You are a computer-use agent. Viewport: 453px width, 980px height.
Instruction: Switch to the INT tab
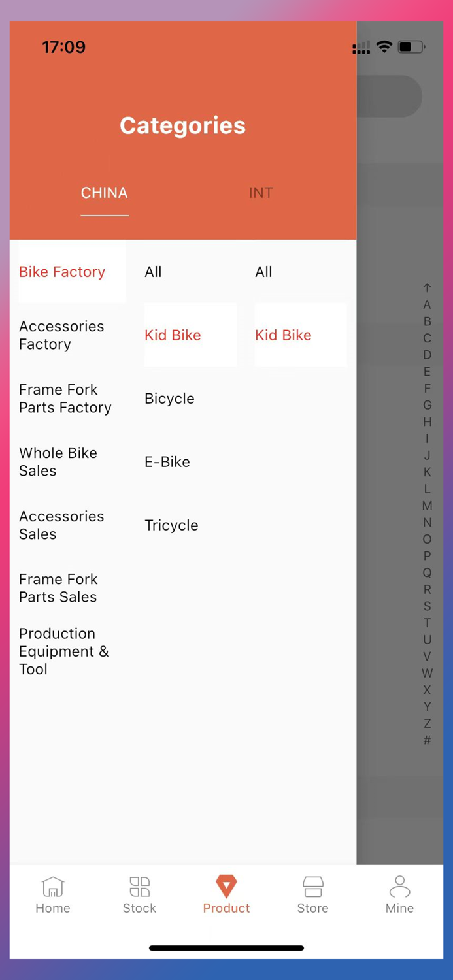coord(261,193)
